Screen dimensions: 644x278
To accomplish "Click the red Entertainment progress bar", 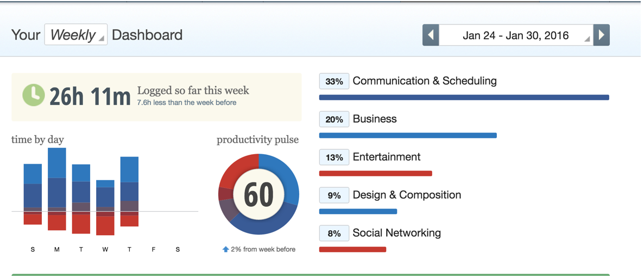I will tap(375, 173).
